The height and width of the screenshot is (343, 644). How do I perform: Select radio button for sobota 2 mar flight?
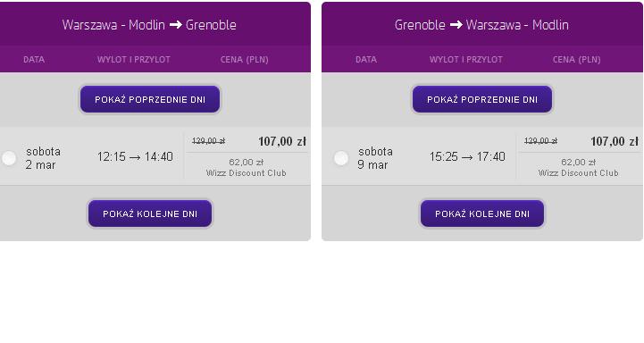(9, 158)
